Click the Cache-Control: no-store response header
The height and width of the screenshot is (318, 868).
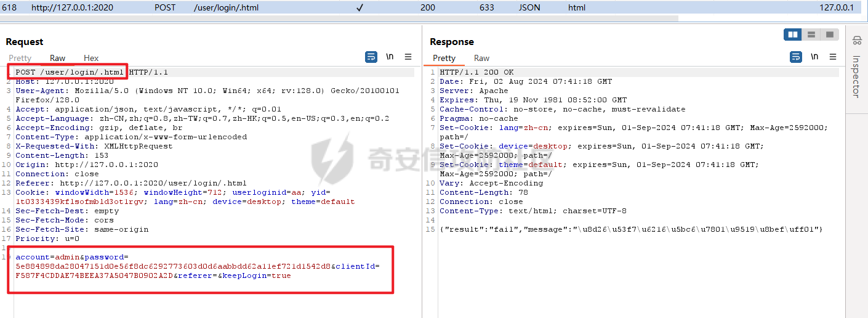[x=562, y=109]
